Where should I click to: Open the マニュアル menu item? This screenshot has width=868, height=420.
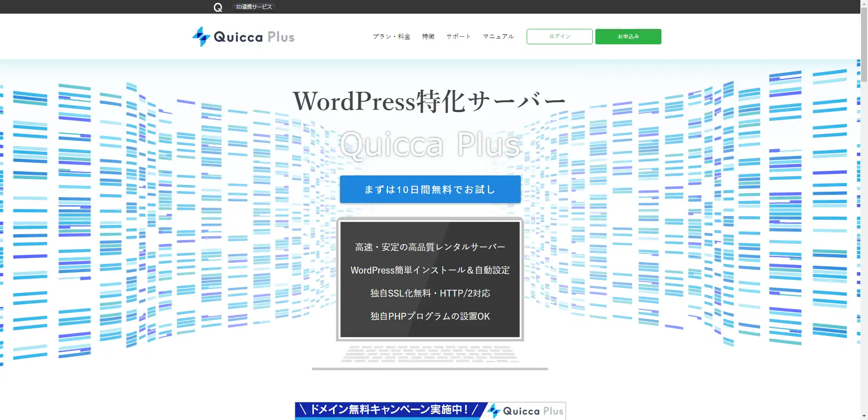498,37
